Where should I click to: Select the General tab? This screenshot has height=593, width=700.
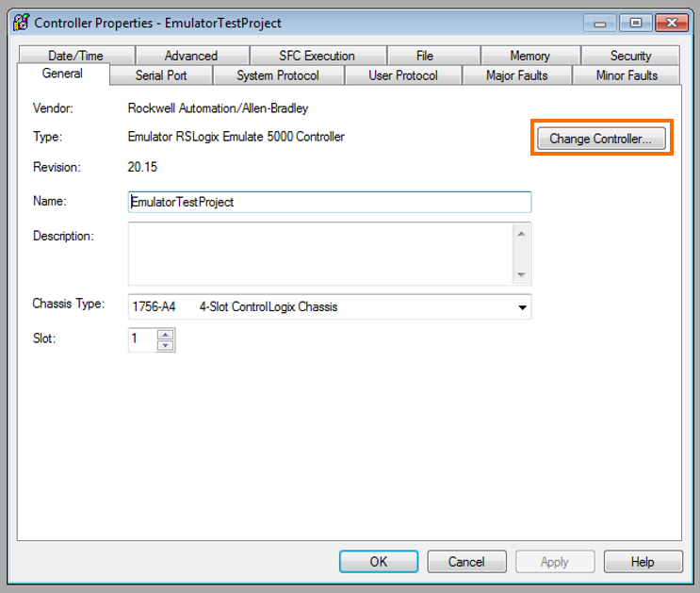click(62, 74)
